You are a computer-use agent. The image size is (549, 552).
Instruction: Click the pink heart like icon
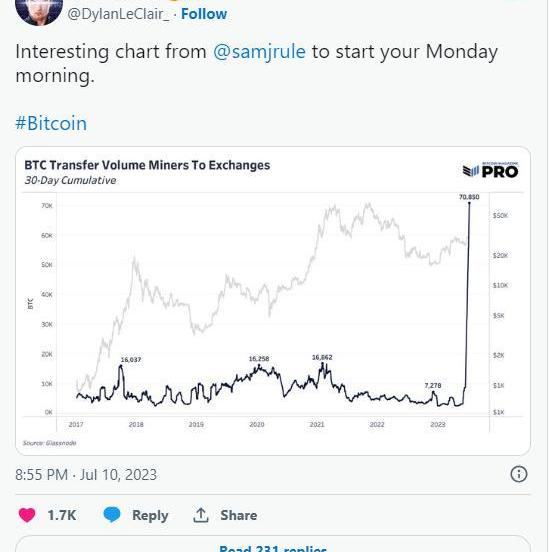coord(27,515)
